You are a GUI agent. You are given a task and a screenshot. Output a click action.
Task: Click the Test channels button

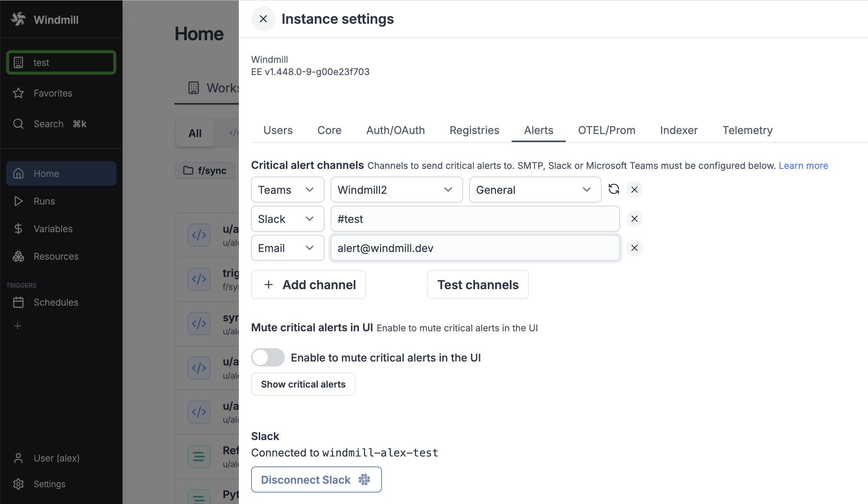click(x=478, y=285)
